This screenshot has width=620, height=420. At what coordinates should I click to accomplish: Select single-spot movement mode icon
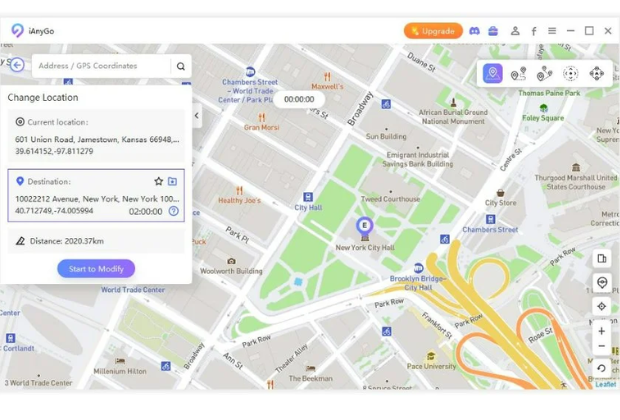[x=518, y=74]
